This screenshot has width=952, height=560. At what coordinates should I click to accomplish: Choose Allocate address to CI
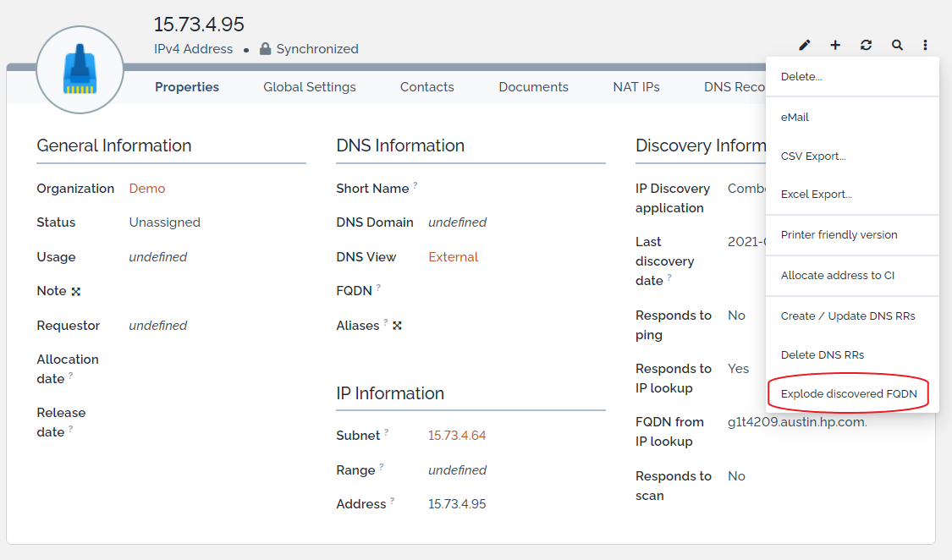[x=837, y=276]
